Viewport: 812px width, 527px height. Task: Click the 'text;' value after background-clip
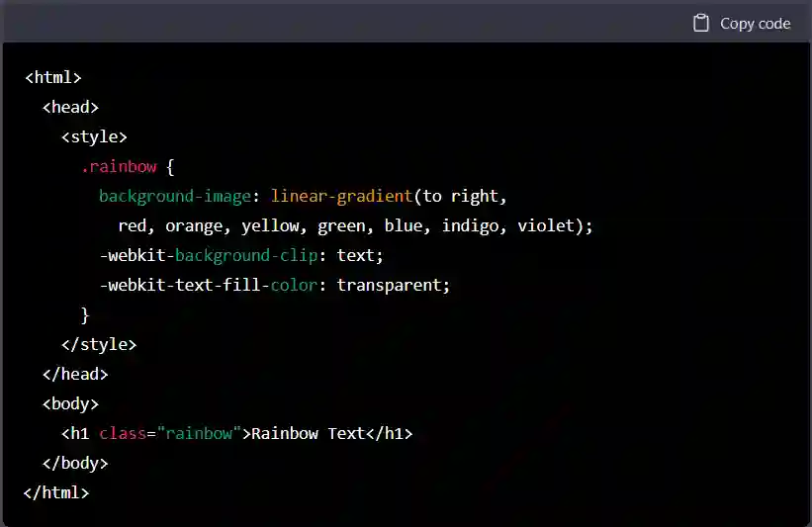(x=360, y=255)
